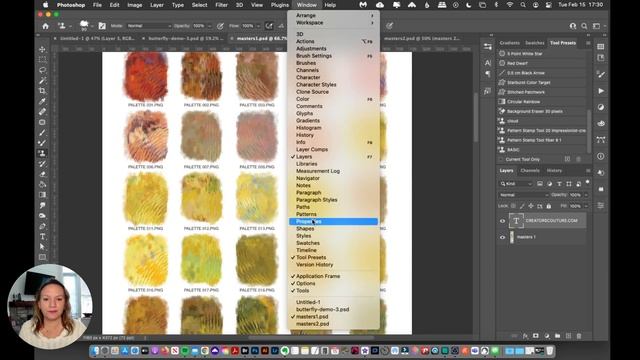
Task: Open the brush Mode dropdown
Action: coord(149,26)
